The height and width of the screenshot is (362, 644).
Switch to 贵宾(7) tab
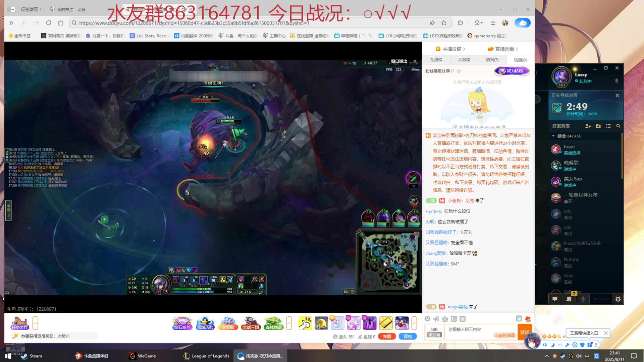pyautogui.click(x=492, y=60)
